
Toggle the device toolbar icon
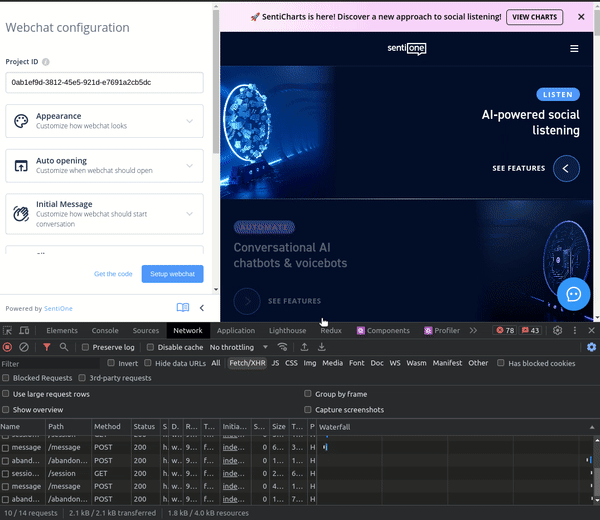pyautogui.click(x=24, y=330)
